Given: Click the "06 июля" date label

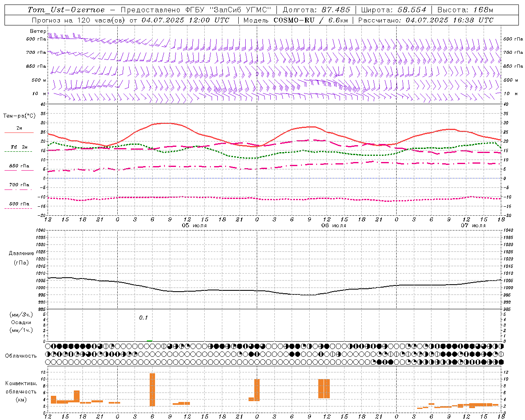Looking at the screenshot, I should (x=334, y=226).
